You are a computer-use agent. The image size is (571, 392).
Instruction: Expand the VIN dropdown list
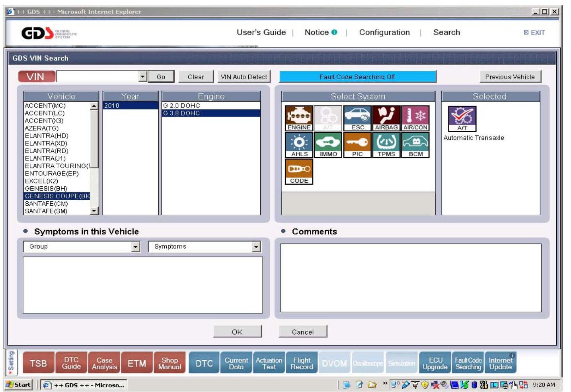(143, 76)
